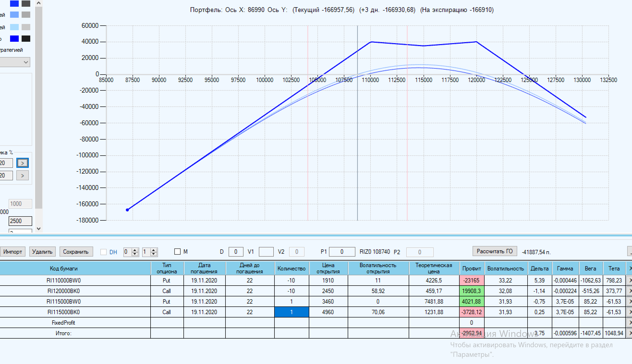Click the light blue swatch in third row
This screenshot has height=364, width=632.
[14, 27]
